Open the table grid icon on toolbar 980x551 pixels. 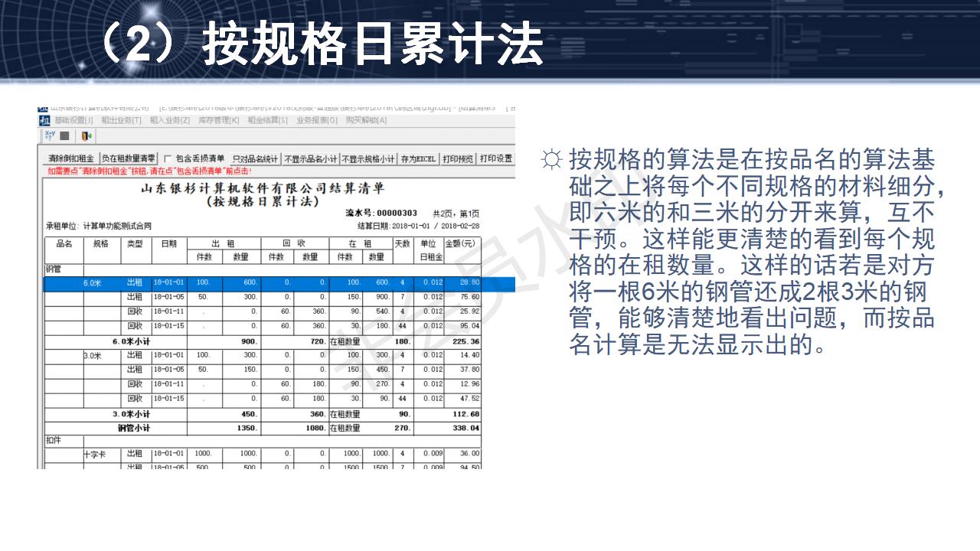tap(66, 135)
